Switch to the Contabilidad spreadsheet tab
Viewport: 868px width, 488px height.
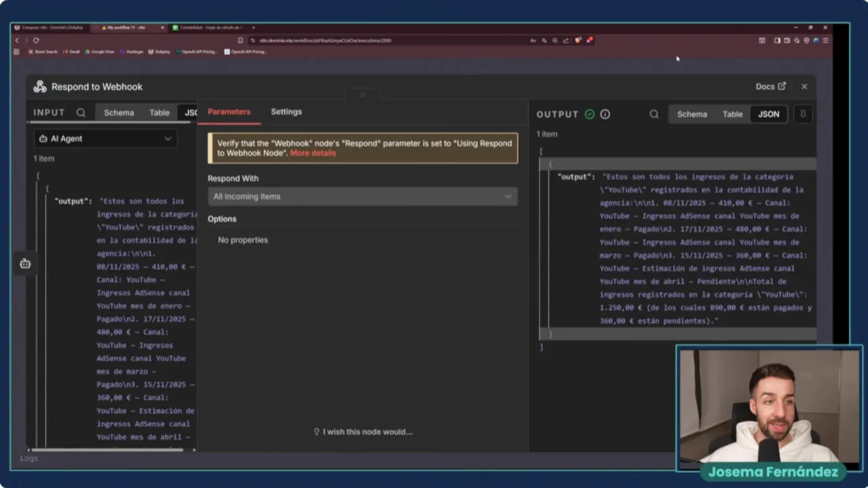coord(208,28)
